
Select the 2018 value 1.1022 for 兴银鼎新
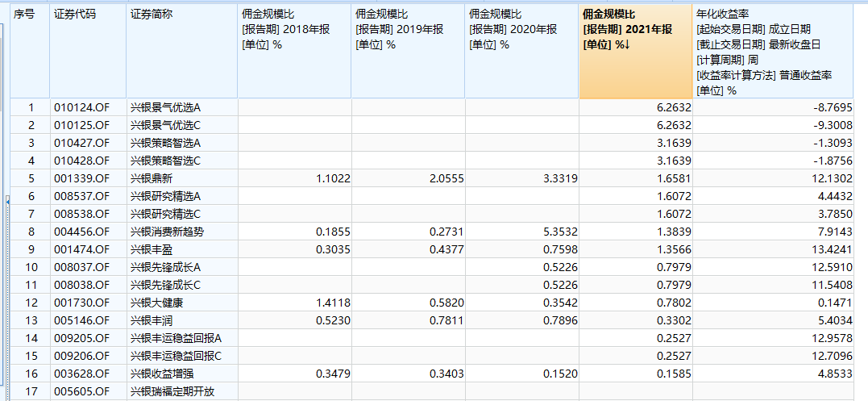294,178
